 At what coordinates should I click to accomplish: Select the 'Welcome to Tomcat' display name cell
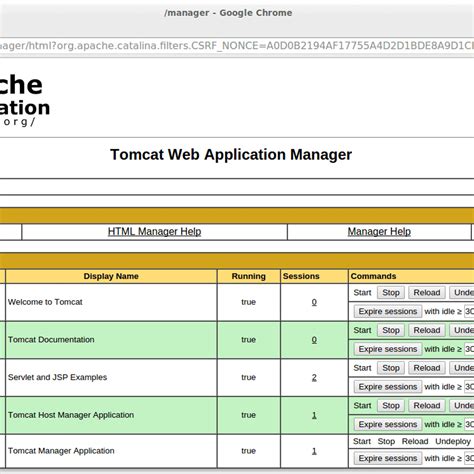(111, 302)
